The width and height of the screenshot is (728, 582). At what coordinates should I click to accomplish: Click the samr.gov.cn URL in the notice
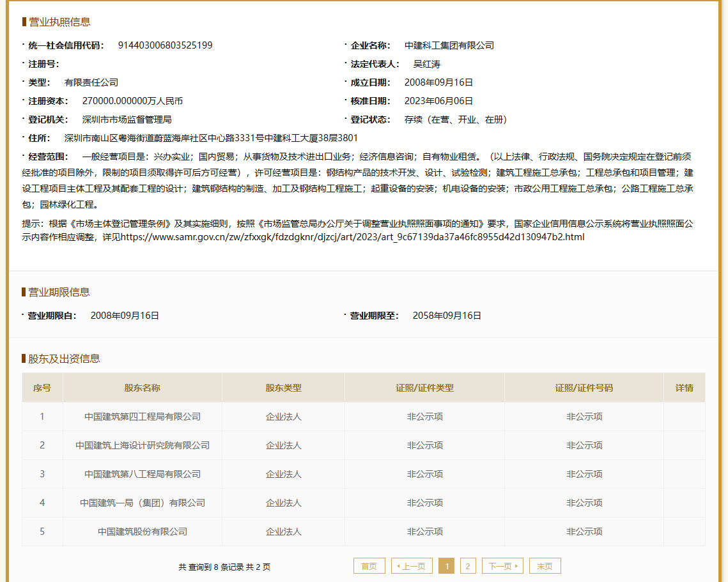352,237
